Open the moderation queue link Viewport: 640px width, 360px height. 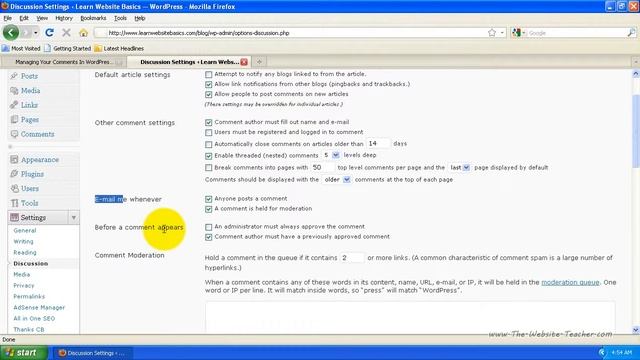pyautogui.click(x=570, y=282)
